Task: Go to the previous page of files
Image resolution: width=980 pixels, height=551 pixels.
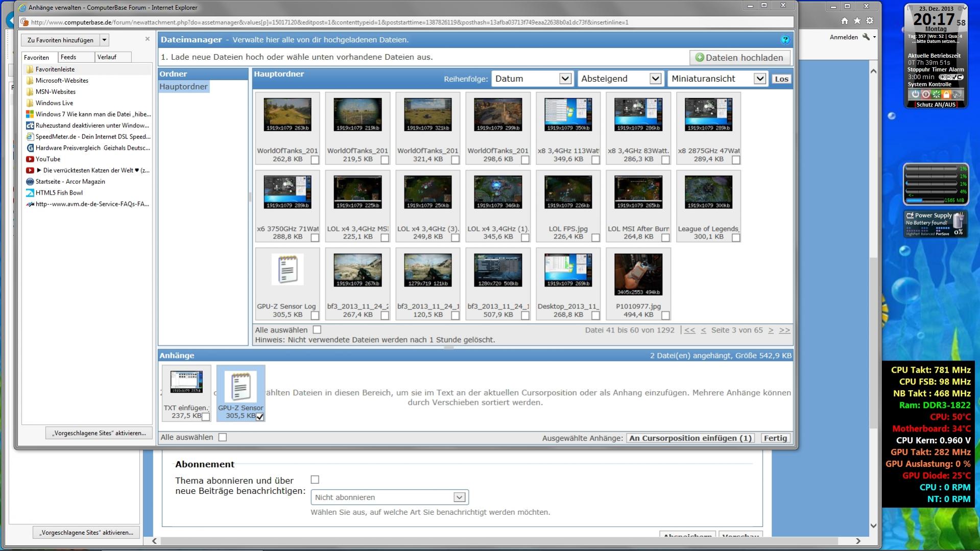Action: 703,330
